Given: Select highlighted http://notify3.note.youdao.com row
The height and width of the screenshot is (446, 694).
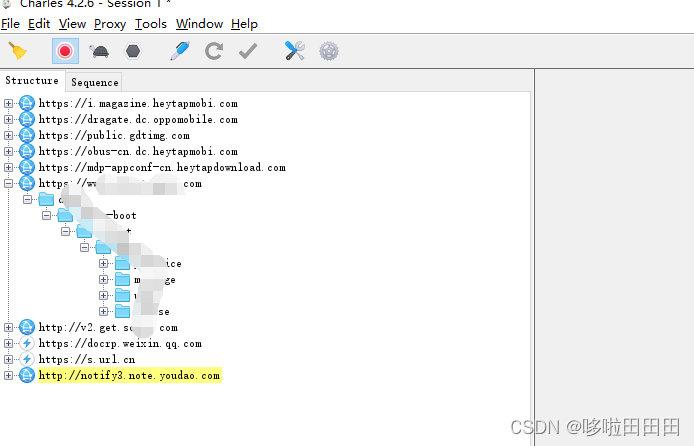Looking at the screenshot, I should coord(129,375).
